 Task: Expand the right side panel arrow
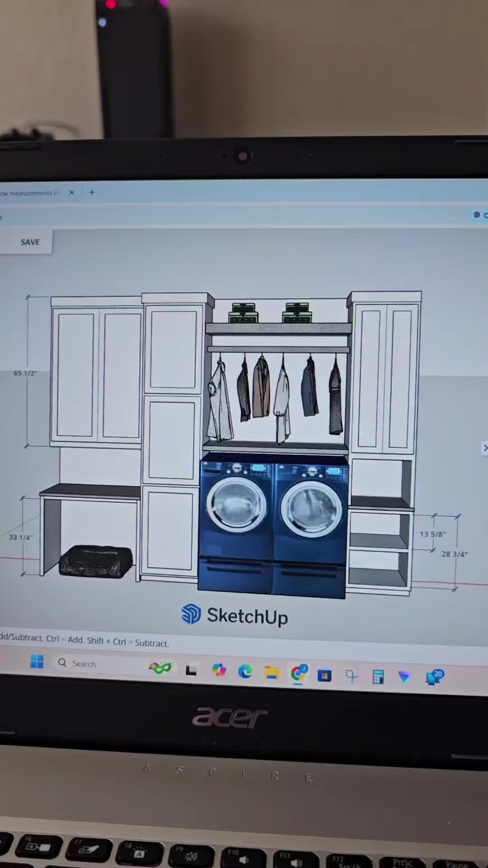point(485,448)
